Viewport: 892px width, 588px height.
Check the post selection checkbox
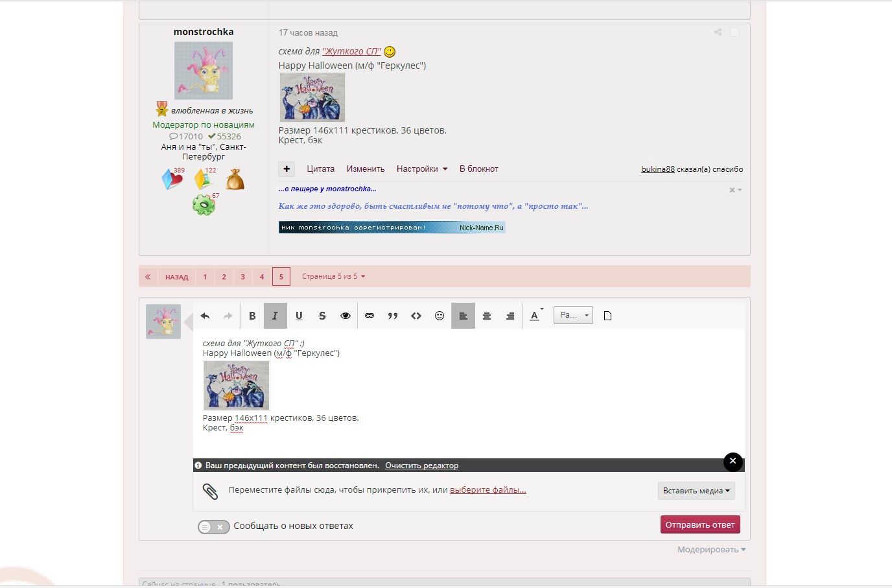coord(734,32)
